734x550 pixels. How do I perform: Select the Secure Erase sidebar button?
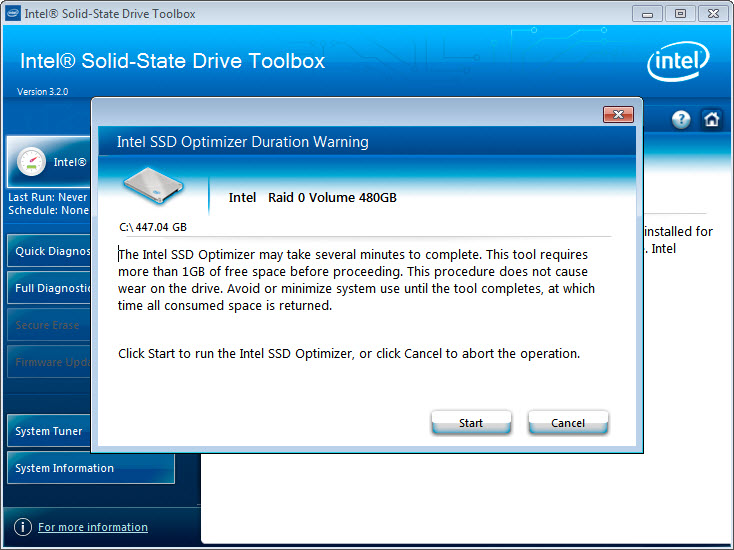coord(49,325)
